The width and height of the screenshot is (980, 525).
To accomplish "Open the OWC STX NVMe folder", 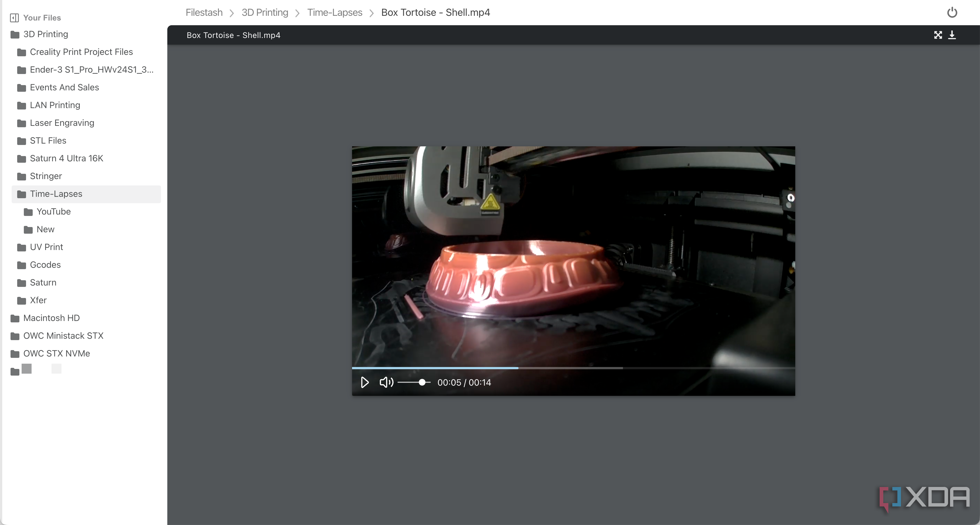I will [57, 353].
